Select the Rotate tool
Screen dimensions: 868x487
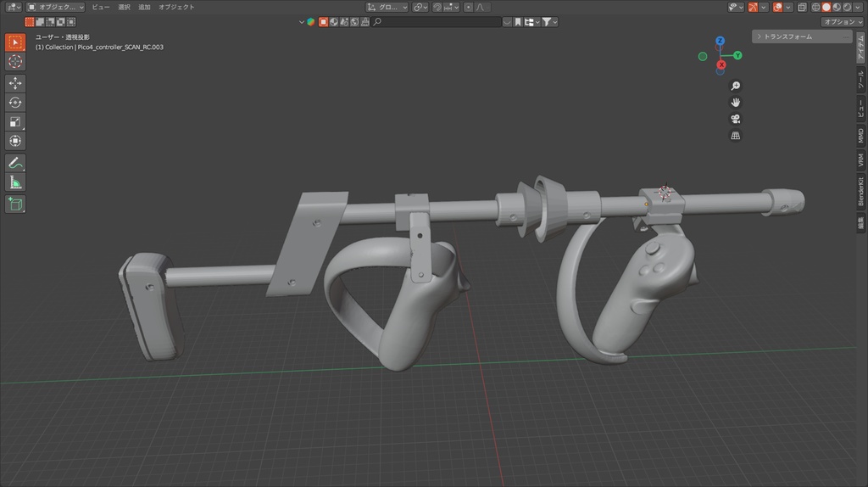point(15,103)
